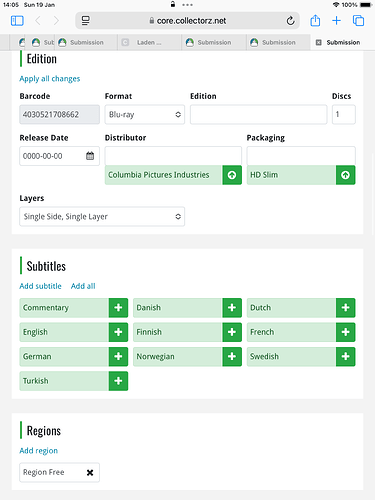Remove the Region Free entry
The width and height of the screenshot is (375, 500).
tap(90, 472)
